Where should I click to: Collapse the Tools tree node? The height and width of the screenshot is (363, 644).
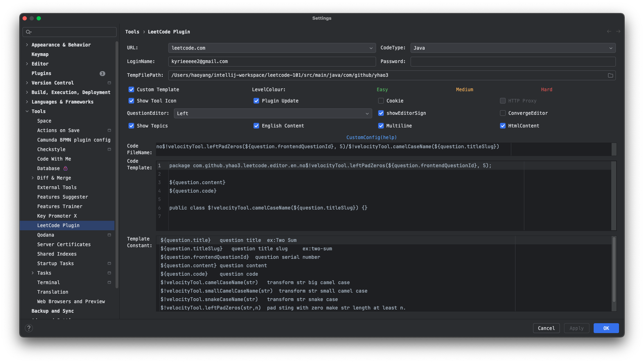click(27, 111)
